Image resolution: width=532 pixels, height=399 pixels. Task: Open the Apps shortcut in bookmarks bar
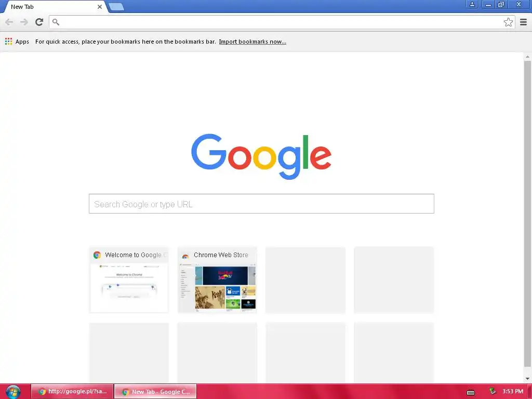click(17, 42)
